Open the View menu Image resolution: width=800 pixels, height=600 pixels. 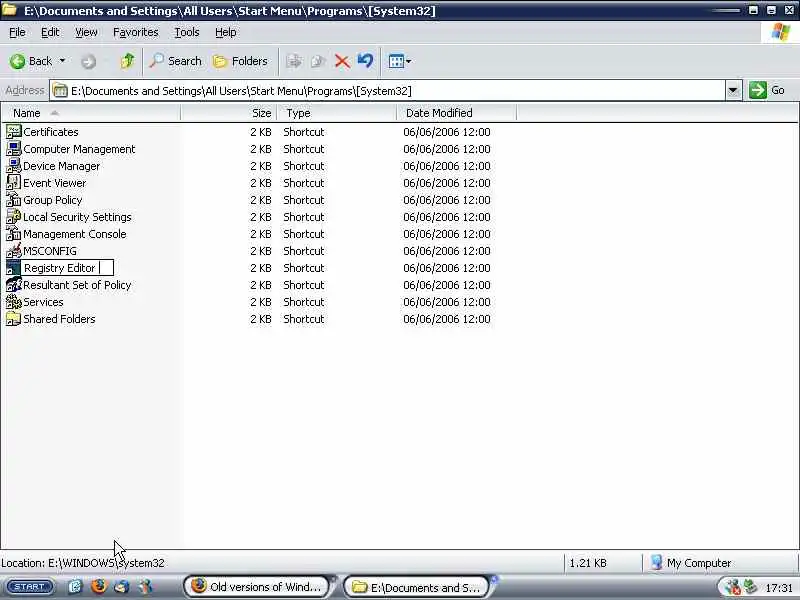86,32
